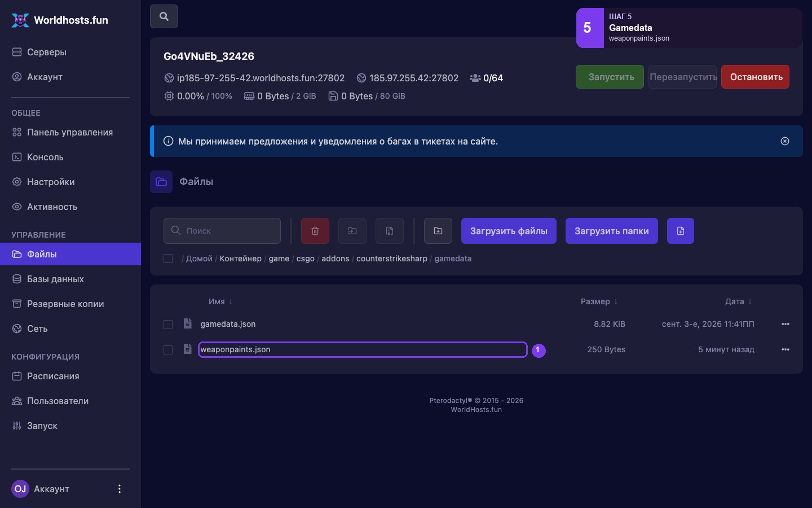This screenshot has width=812, height=508.
Task: Open the account options kebab menu
Action: coord(120,489)
